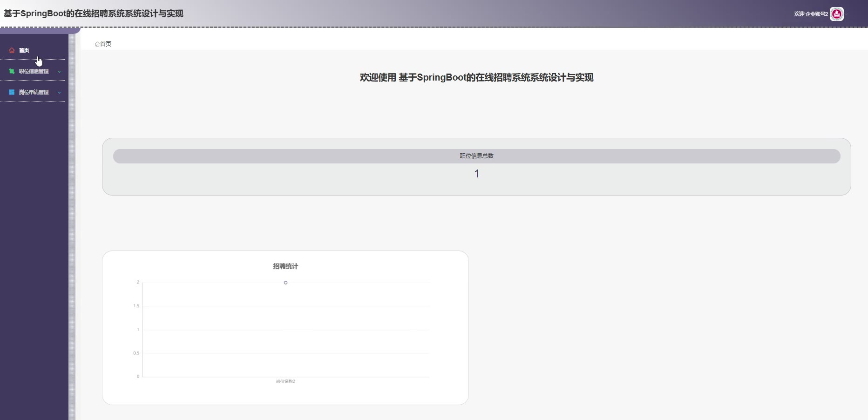This screenshot has width=868, height=420.
Task: Click the data point on the 招聘统计 chart
Action: tap(285, 283)
